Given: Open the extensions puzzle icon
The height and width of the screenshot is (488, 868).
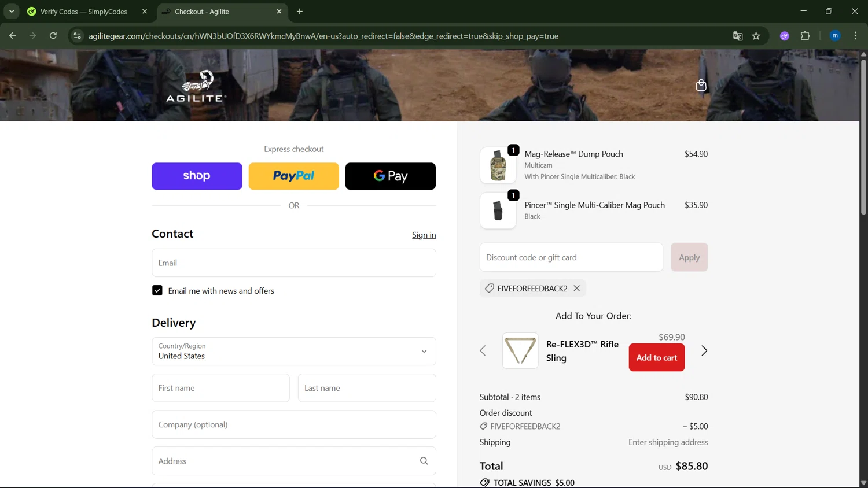Looking at the screenshot, I should [805, 36].
